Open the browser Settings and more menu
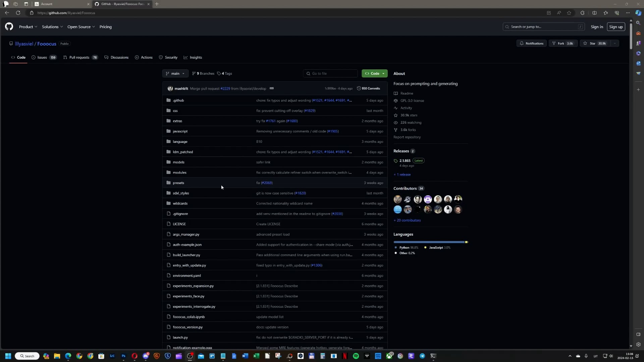The width and height of the screenshot is (644, 362). coord(628,13)
